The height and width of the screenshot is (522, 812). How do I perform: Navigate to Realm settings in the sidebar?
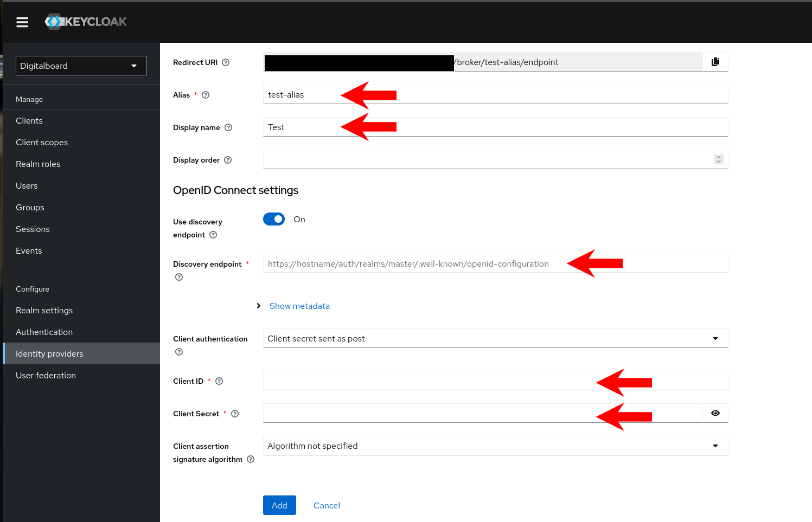click(44, 310)
